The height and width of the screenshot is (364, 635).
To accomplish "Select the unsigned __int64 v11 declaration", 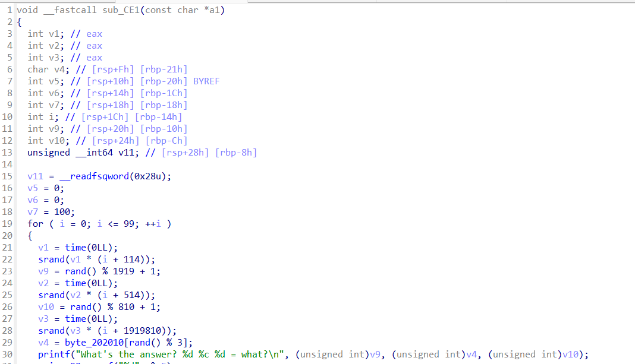I will point(83,153).
